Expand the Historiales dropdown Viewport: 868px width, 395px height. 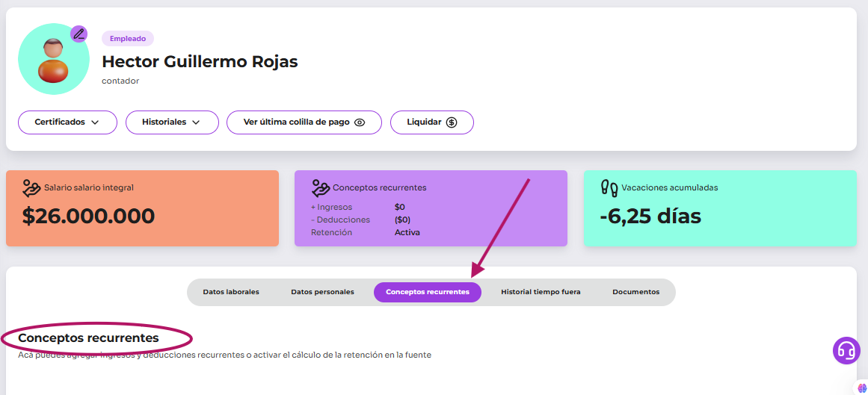172,122
